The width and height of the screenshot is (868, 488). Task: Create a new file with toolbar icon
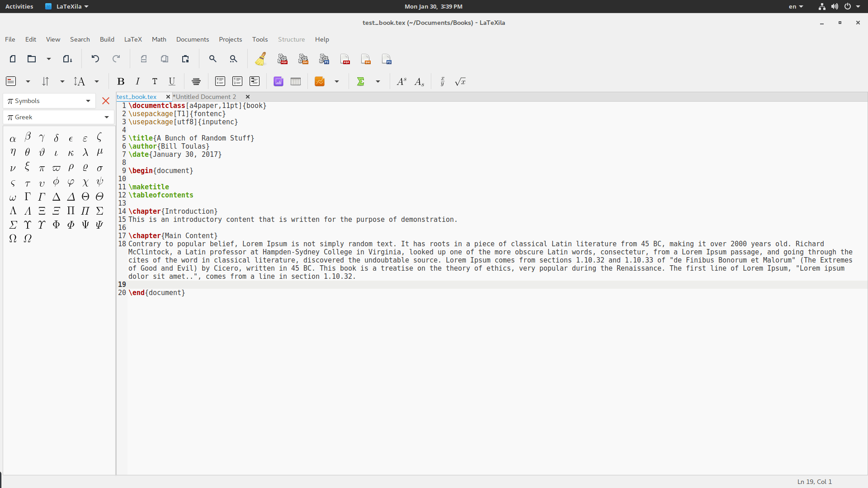(13, 59)
